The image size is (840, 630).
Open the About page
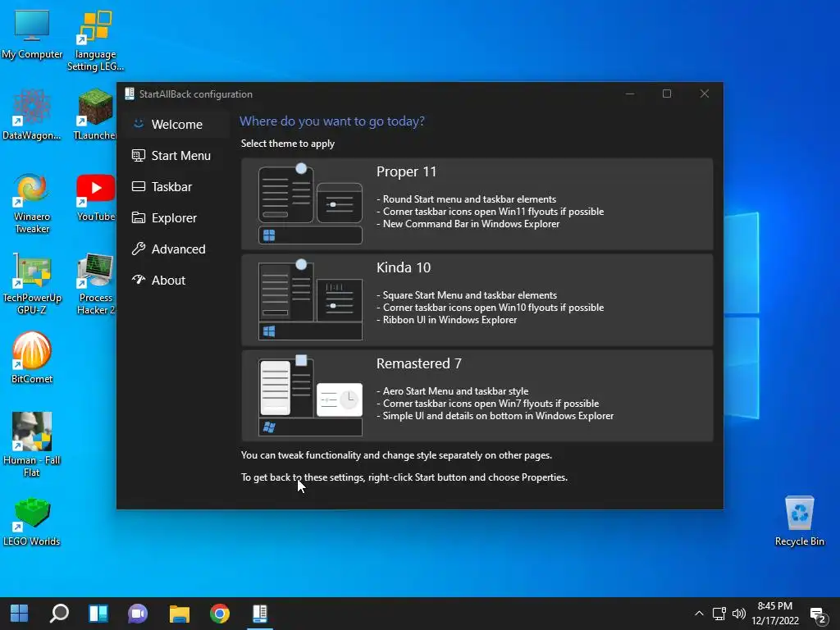(176, 280)
